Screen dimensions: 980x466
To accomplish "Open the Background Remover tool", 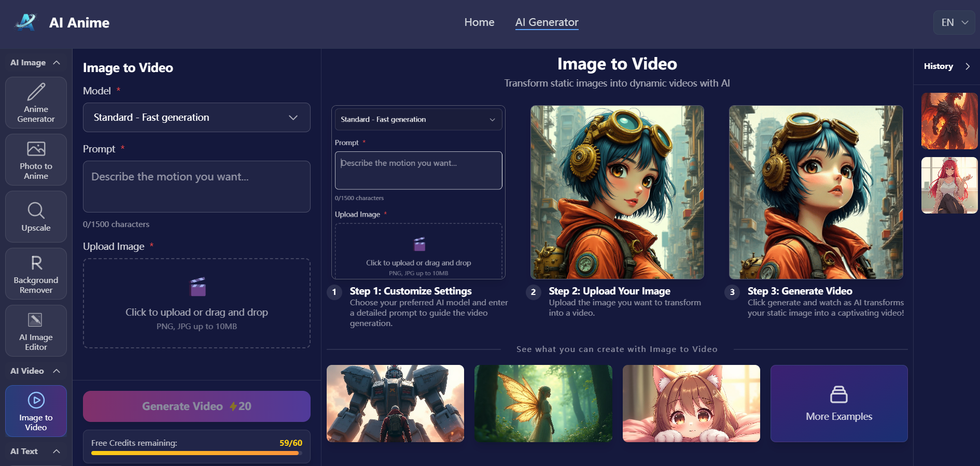I will (36, 274).
